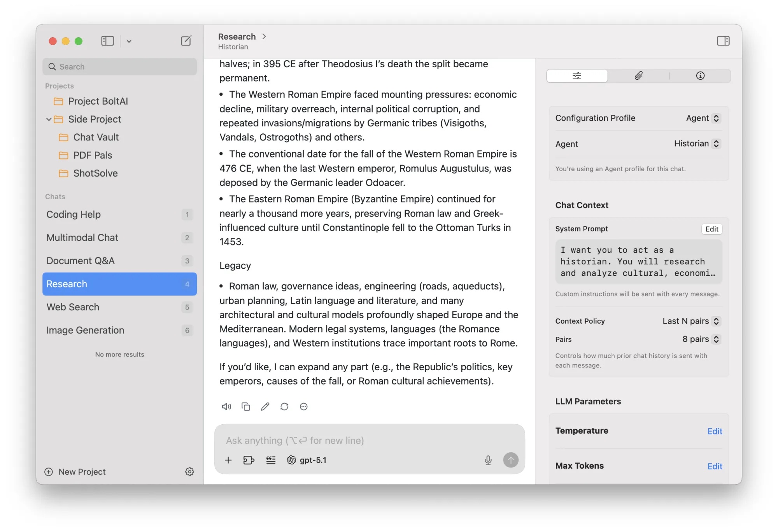Viewport: 778px width, 532px height.
Task: Adjust the 8 pairs stepper
Action: click(716, 339)
